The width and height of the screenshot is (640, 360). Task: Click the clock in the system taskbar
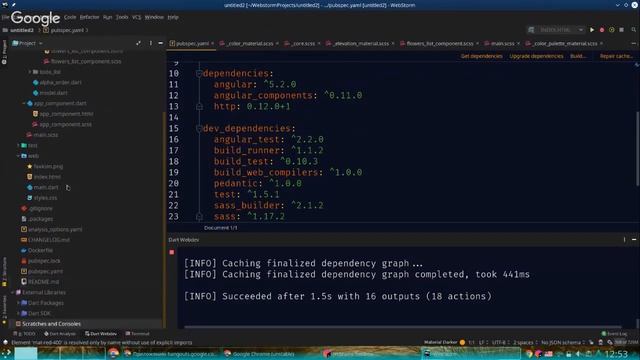tap(616, 354)
